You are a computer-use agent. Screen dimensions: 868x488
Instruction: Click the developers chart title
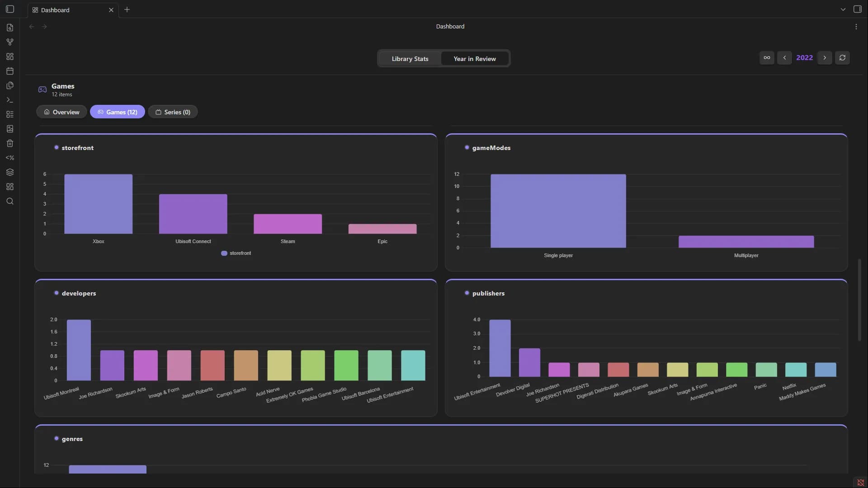(x=79, y=293)
